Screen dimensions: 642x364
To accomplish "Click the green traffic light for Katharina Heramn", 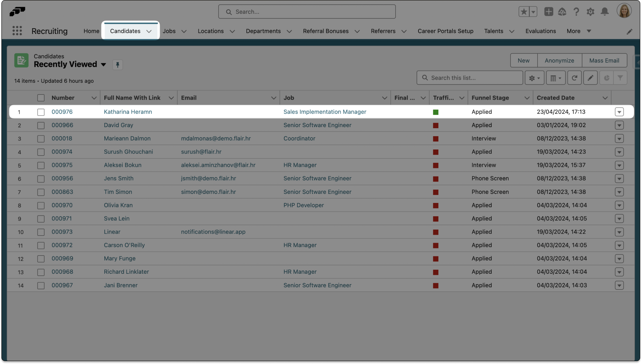I will [x=435, y=112].
